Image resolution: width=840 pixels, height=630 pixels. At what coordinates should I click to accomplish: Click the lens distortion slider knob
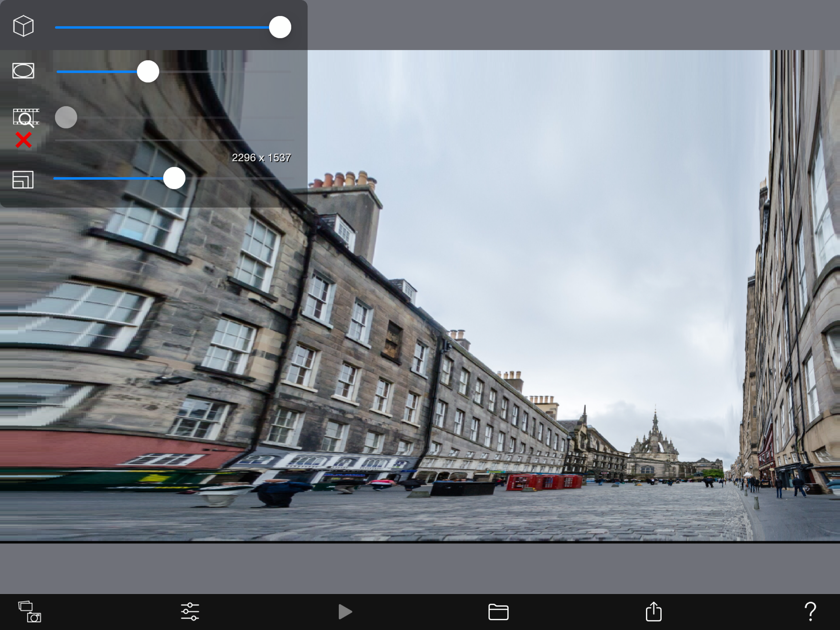click(148, 71)
